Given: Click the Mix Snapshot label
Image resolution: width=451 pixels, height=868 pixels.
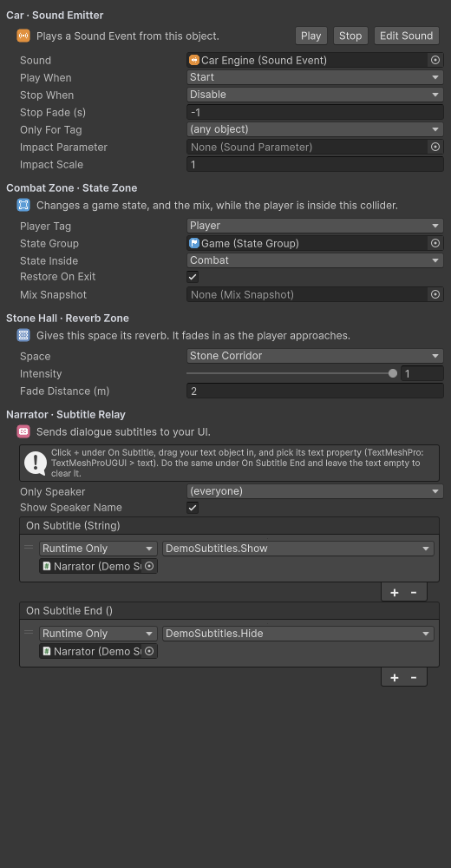Looking at the screenshot, I should click(53, 295).
